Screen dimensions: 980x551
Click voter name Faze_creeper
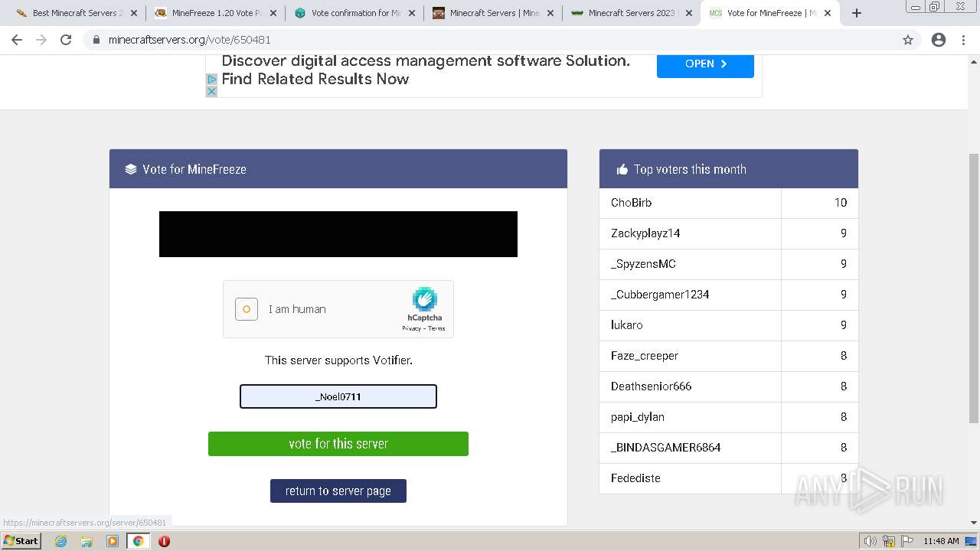[645, 356]
